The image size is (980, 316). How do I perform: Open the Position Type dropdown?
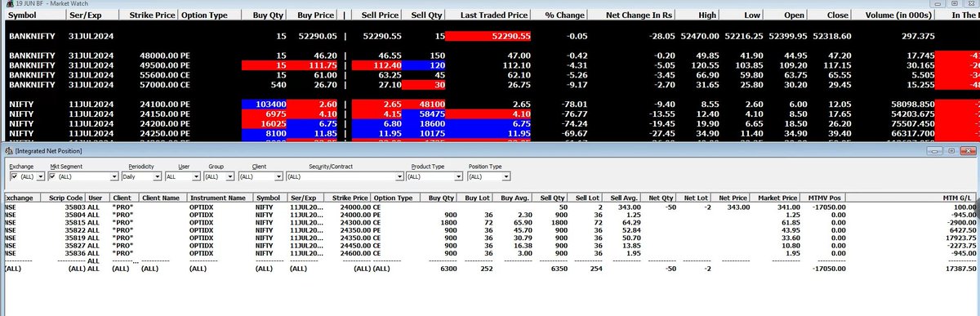click(x=507, y=176)
